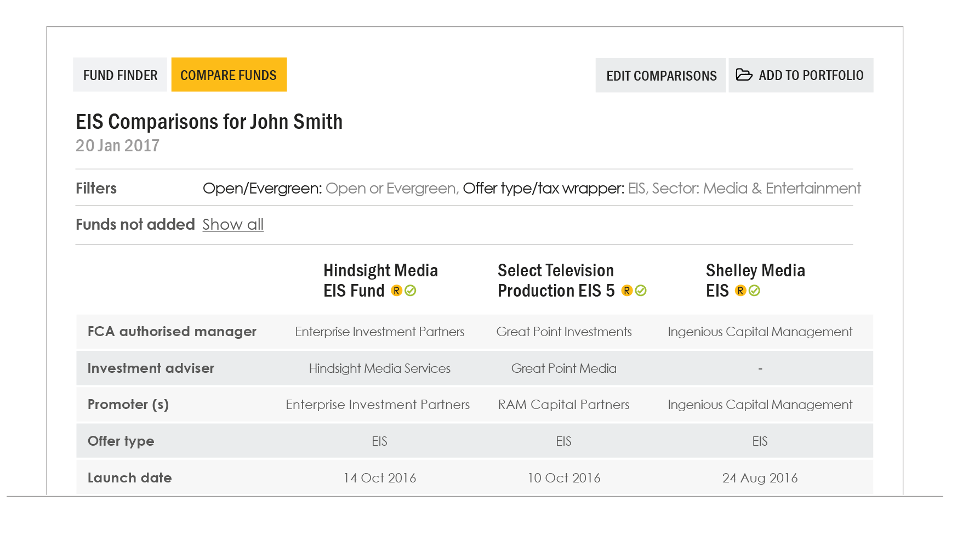This screenshot has height=540, width=980.
Task: Click the 'Promoter (s)' row label
Action: pos(128,405)
